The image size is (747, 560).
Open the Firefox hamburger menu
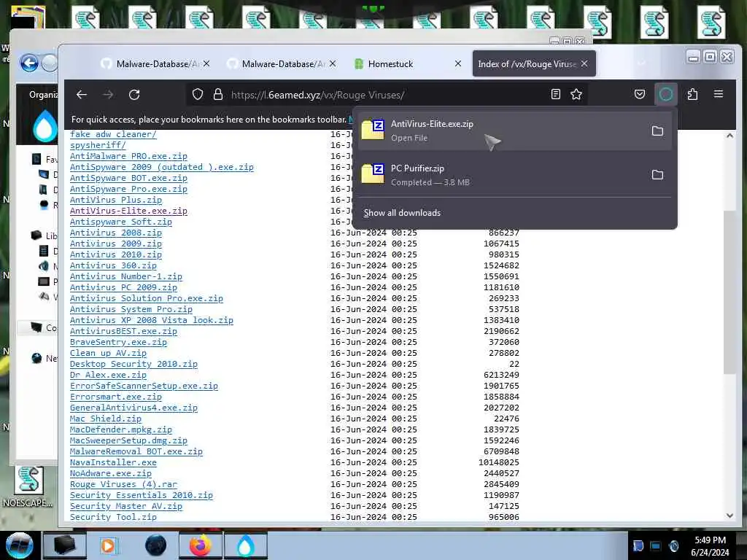(x=719, y=94)
